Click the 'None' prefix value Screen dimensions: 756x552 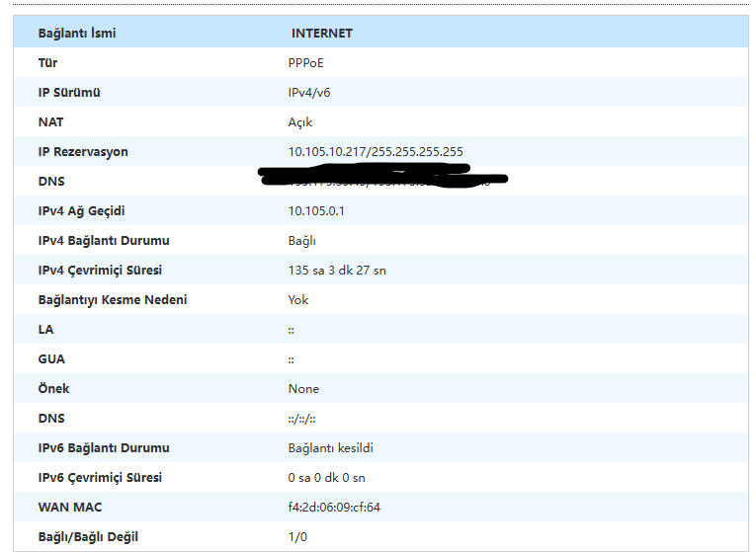pos(303,389)
